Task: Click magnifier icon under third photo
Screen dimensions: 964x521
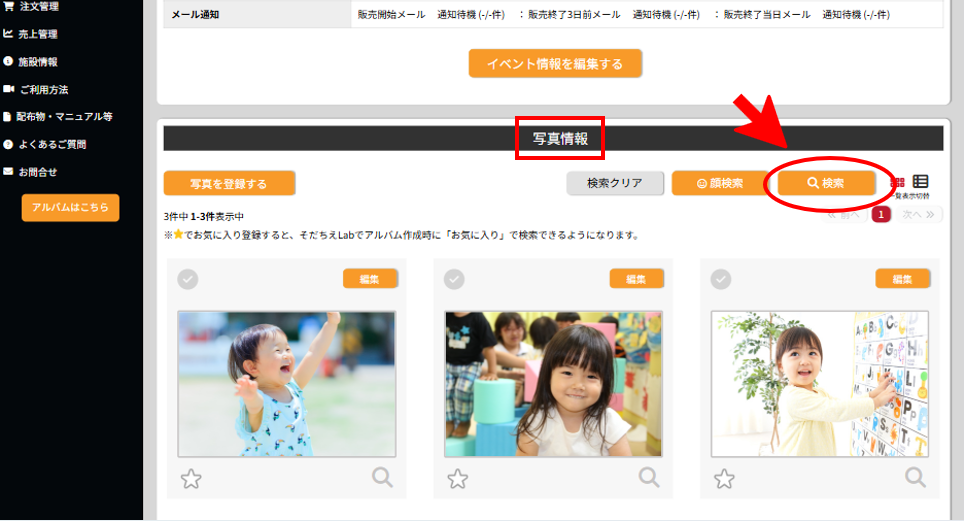Action: [x=915, y=477]
